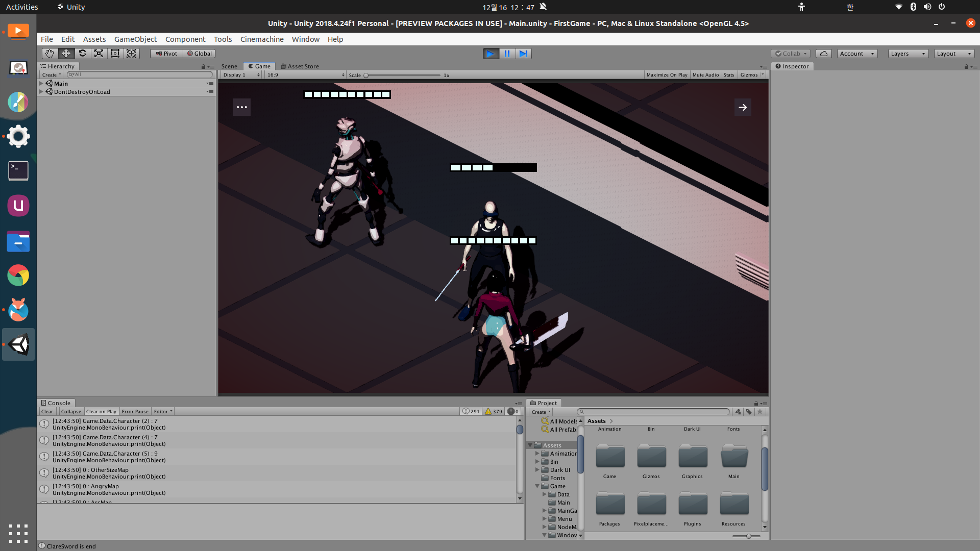Open the Cinemachine menu

pyautogui.click(x=262, y=39)
